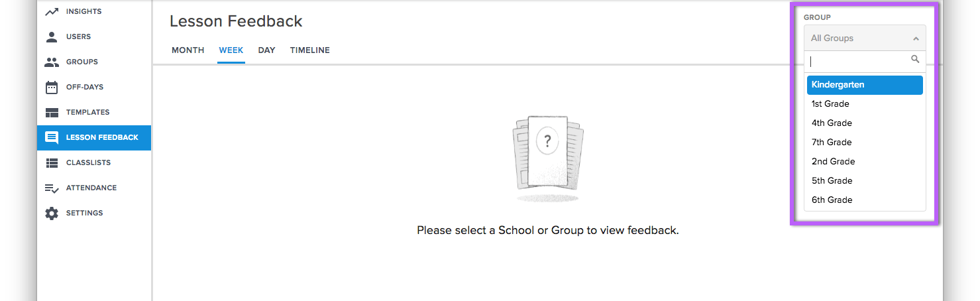Open the Timeline tab
The width and height of the screenshot is (980, 301).
[x=309, y=50]
